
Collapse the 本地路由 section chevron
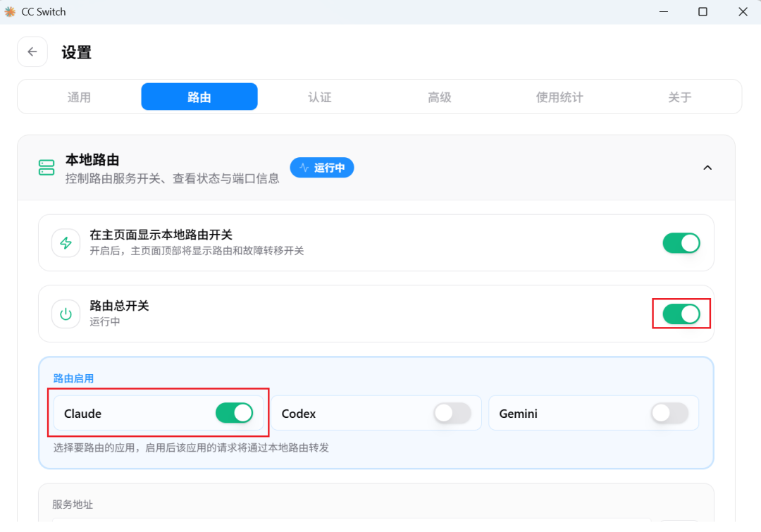[x=707, y=168]
